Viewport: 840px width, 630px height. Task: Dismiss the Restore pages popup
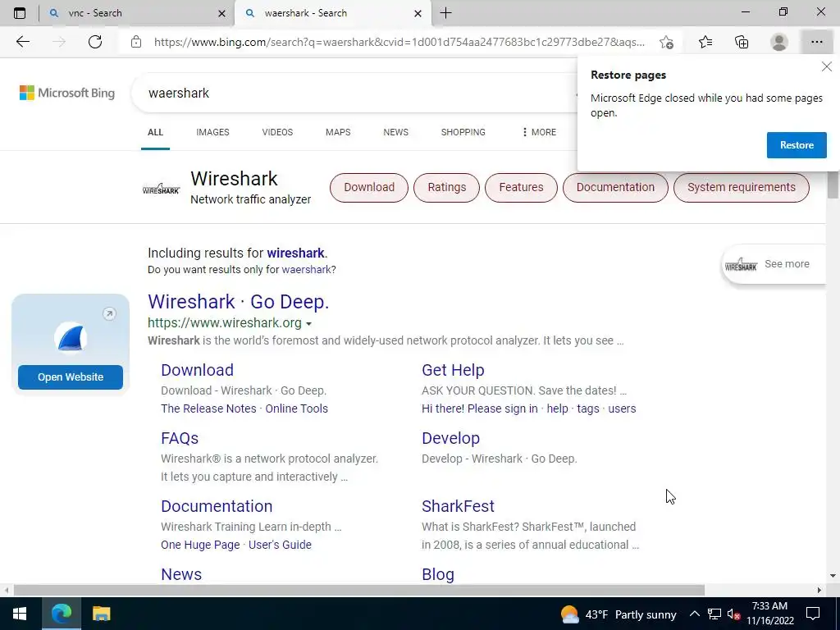tap(827, 66)
